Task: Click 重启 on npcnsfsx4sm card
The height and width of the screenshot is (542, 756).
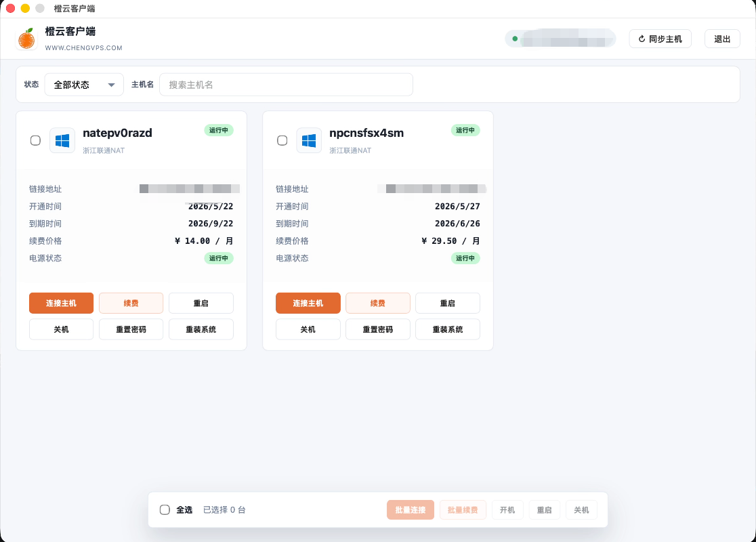Action: click(447, 304)
